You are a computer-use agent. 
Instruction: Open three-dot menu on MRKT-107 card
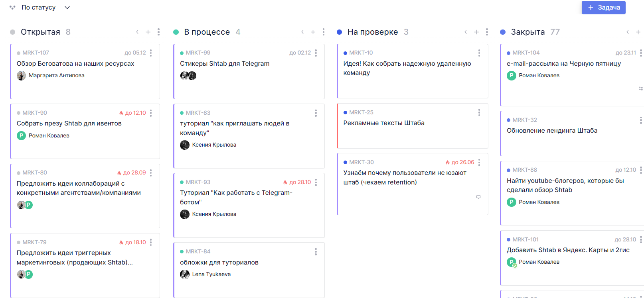pos(151,53)
